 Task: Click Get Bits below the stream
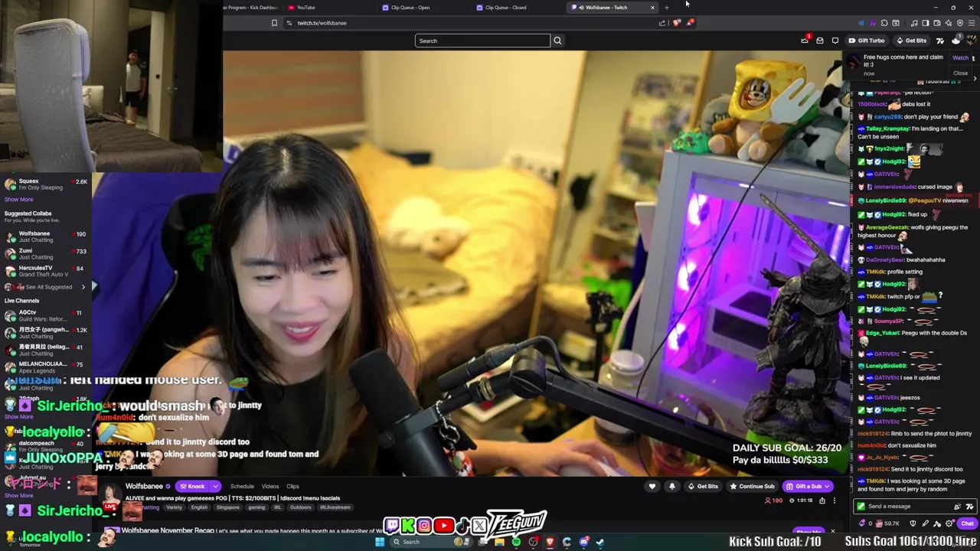point(703,487)
